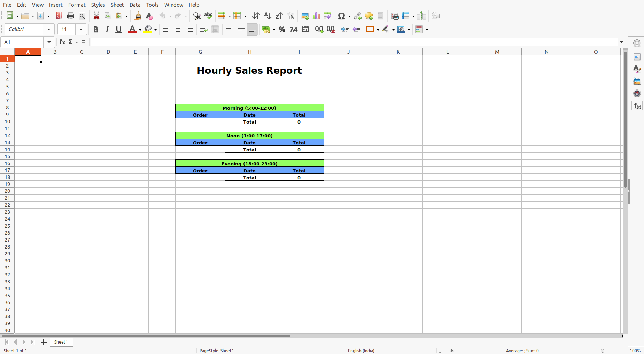Select row 10 header

[7, 121]
